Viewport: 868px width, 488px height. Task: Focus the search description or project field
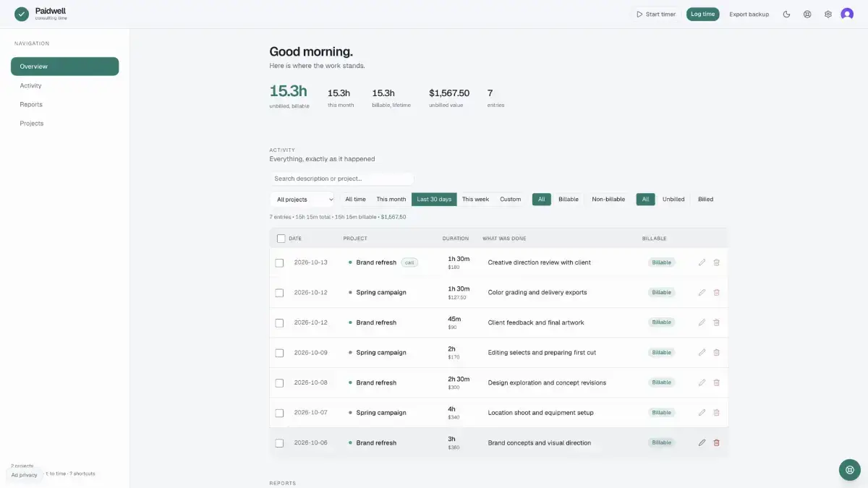tap(341, 179)
